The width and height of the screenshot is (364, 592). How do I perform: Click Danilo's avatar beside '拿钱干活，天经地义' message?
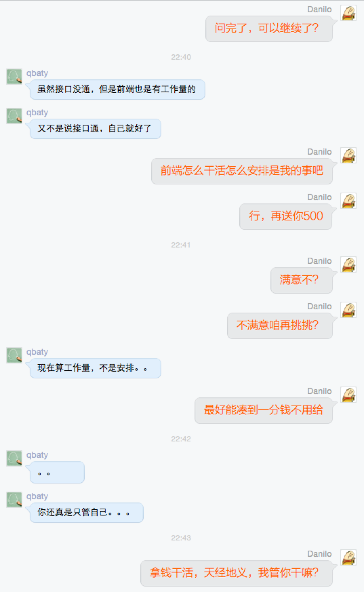click(348, 557)
